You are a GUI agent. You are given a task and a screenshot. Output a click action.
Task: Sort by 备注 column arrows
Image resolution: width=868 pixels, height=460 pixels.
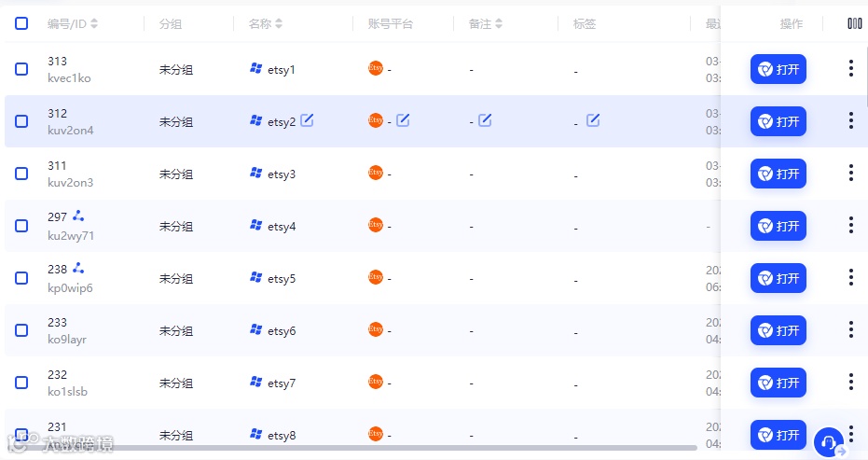pos(499,23)
